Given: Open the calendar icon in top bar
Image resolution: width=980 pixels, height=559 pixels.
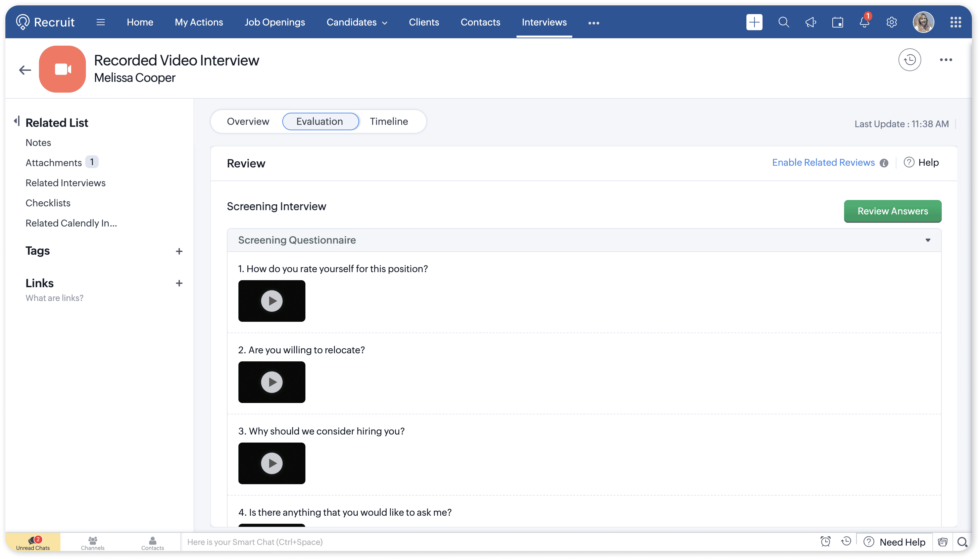Looking at the screenshot, I should coord(838,22).
